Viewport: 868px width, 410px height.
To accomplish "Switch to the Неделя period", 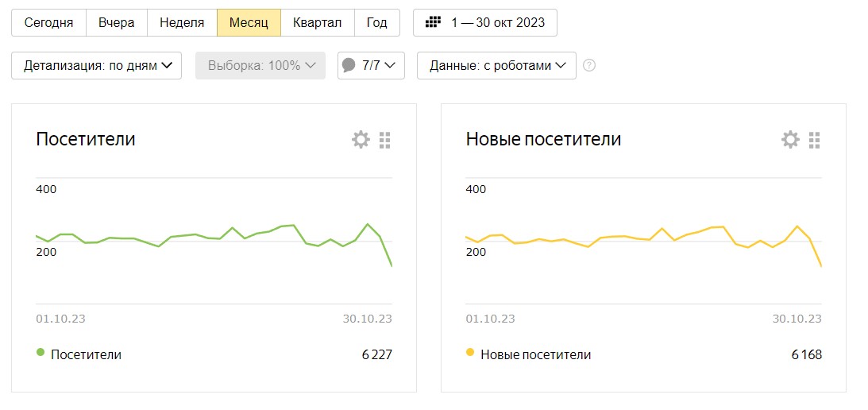I will pos(182,22).
